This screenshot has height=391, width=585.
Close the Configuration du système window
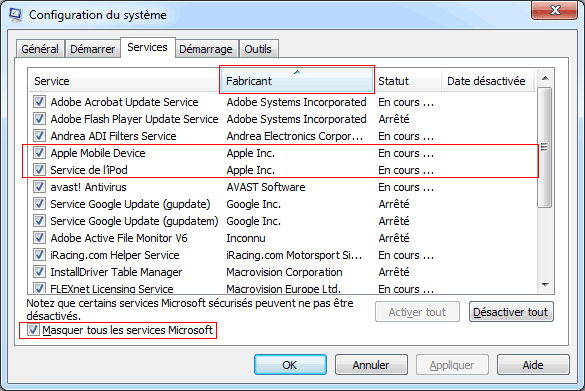click(554, 10)
